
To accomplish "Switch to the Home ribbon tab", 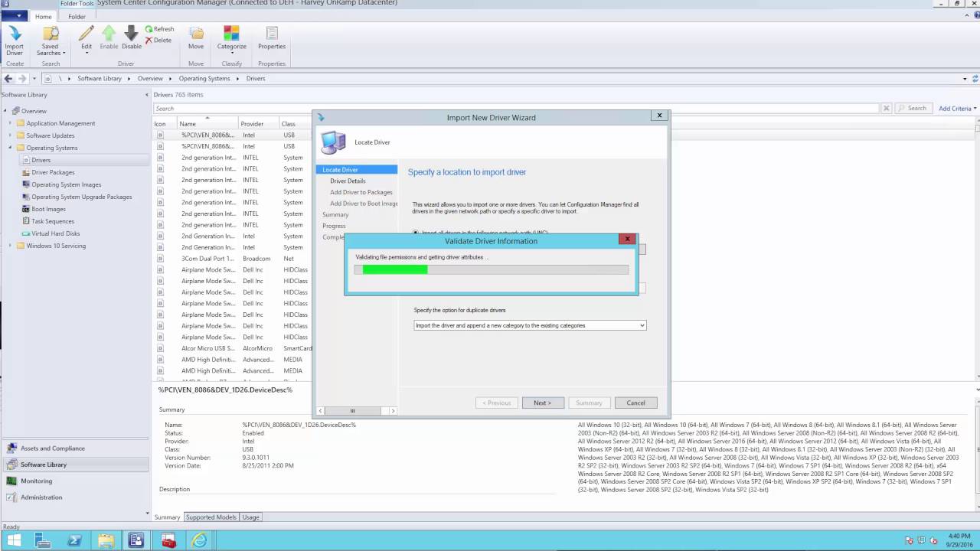I will (x=44, y=16).
